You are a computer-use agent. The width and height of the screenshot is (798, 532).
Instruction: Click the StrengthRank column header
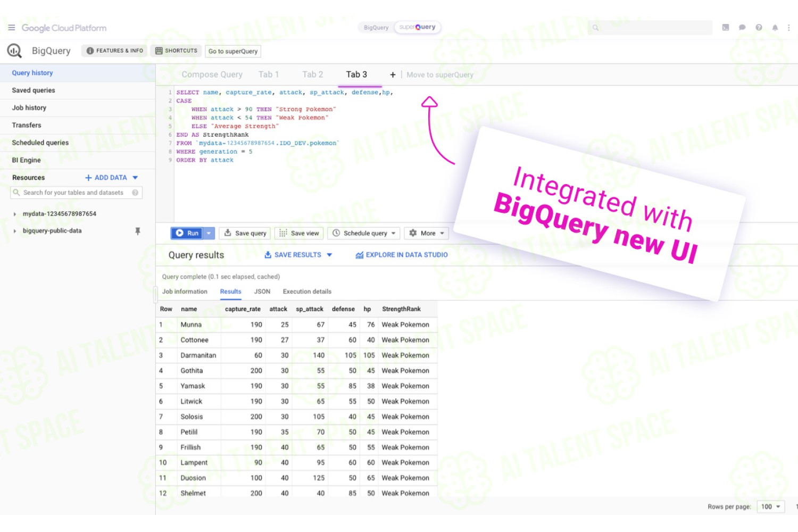pos(401,309)
